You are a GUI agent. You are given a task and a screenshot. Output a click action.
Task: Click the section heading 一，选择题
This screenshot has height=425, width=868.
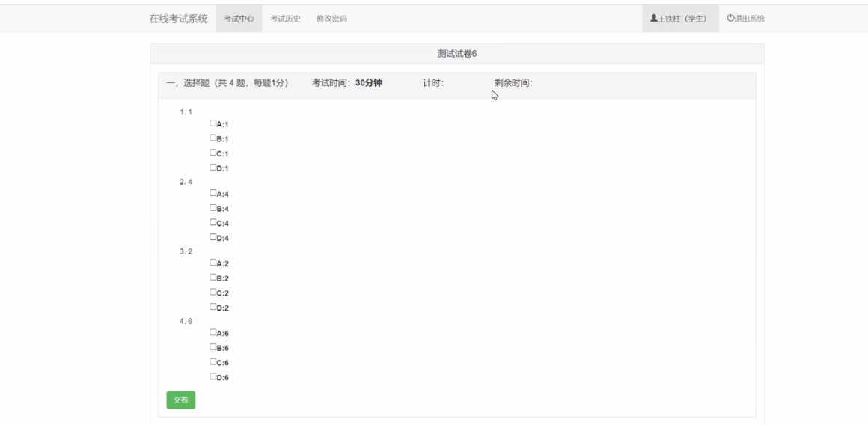[188, 83]
